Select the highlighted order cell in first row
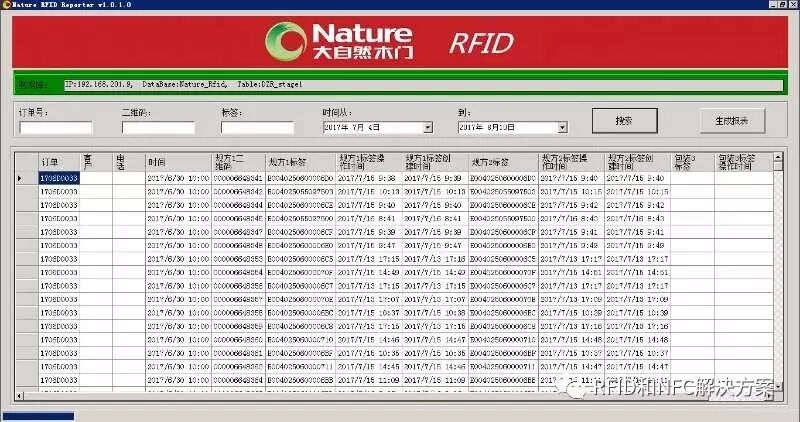800x422 pixels. coord(59,178)
